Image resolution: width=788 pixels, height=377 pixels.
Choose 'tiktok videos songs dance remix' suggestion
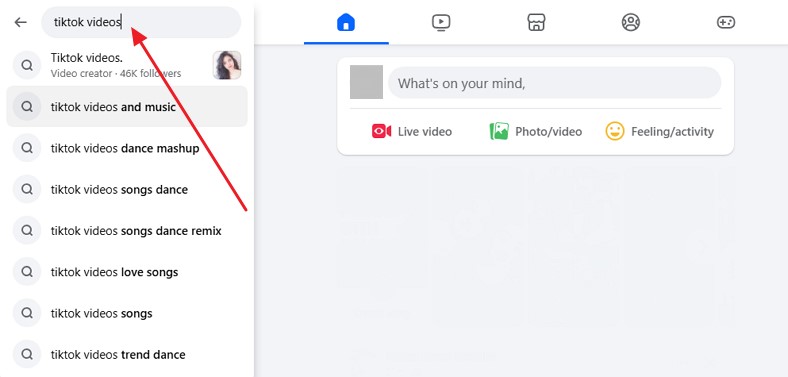(x=127, y=231)
